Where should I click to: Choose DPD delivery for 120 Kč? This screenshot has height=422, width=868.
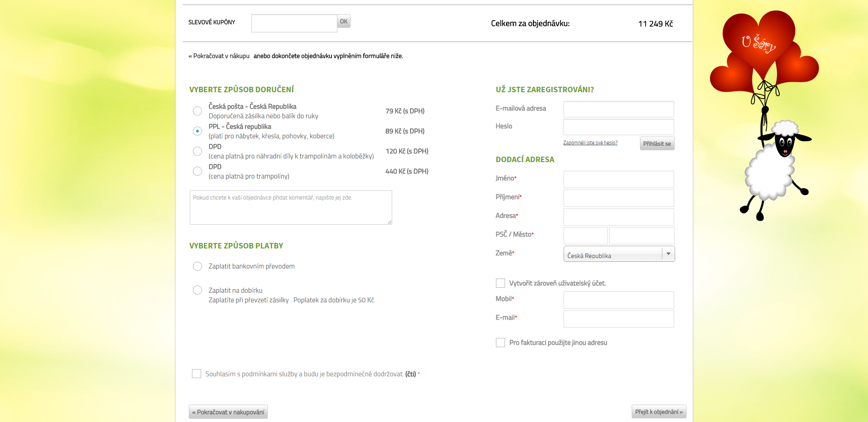(197, 151)
